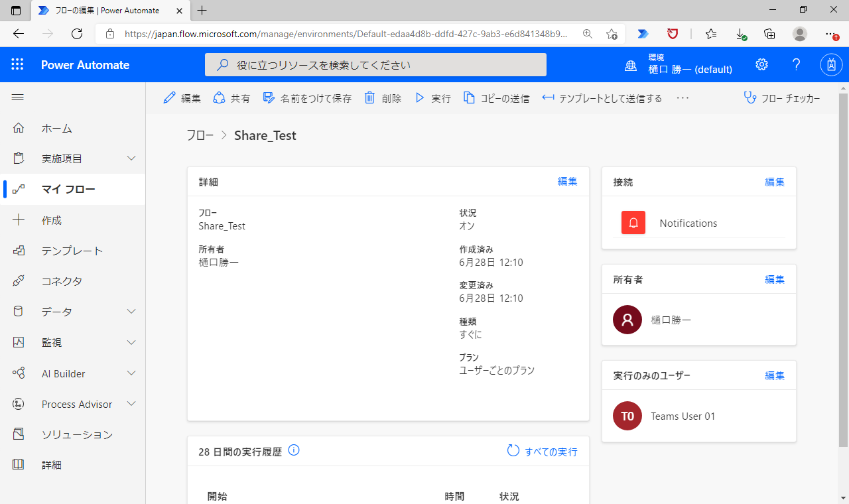849x504 pixels.
Task: Open the browser settings and more menu
Action: tap(831, 34)
